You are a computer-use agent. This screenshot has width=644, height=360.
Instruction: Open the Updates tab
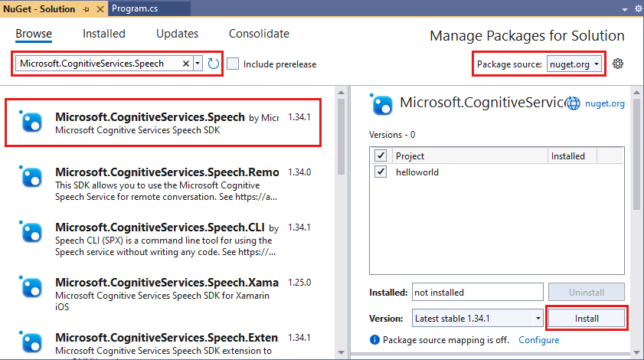177,34
